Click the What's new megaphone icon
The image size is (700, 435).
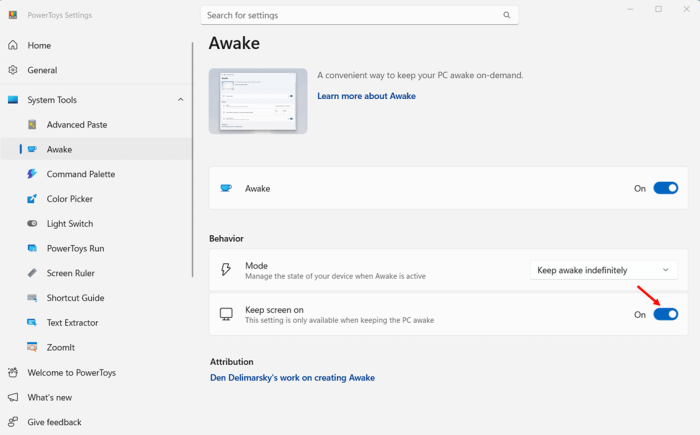[x=13, y=397]
